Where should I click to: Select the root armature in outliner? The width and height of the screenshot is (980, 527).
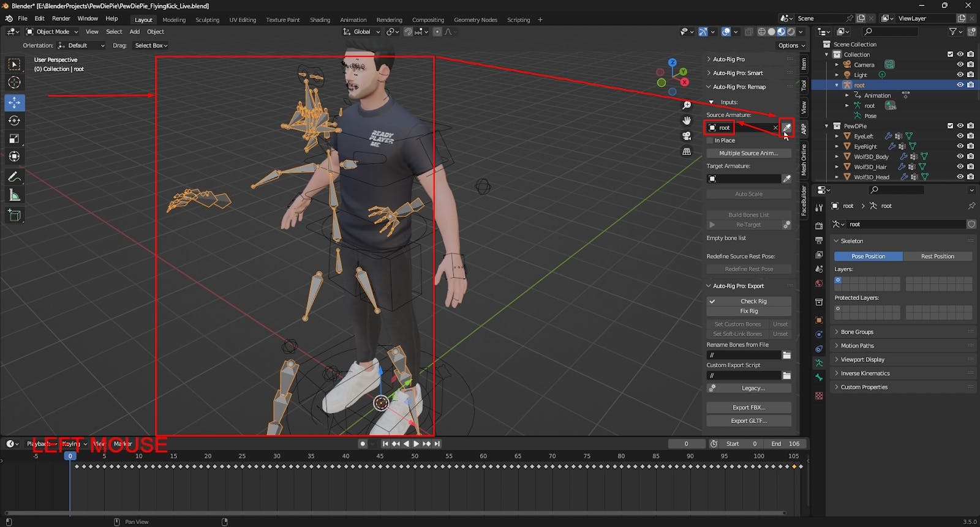click(x=859, y=85)
